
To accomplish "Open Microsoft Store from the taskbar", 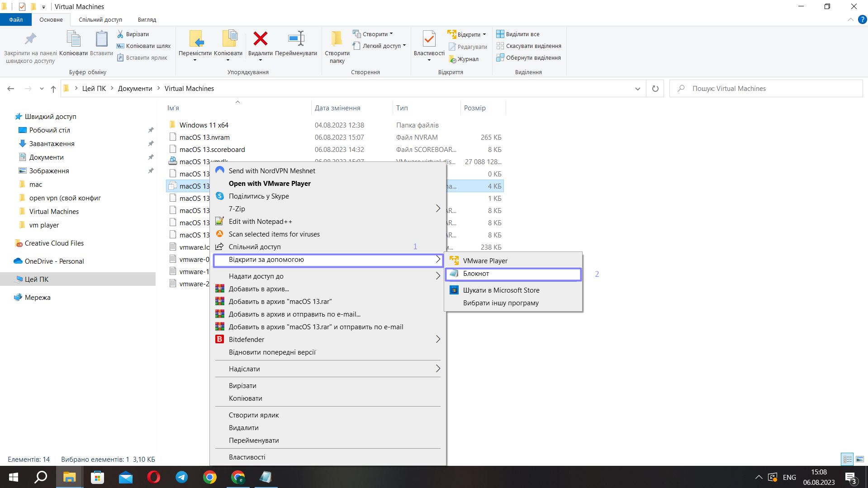I will click(x=97, y=477).
